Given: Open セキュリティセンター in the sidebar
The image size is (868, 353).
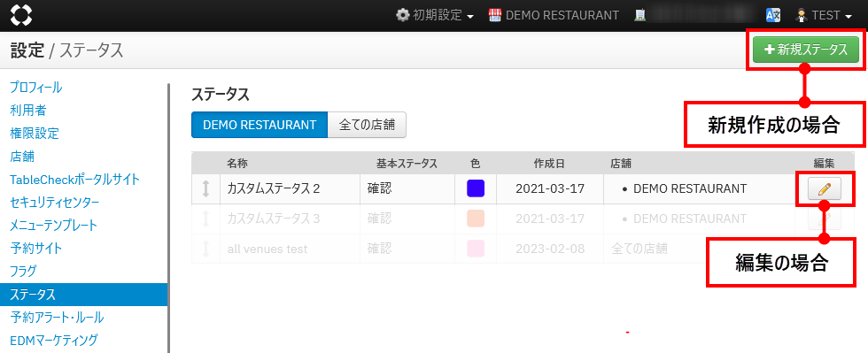Looking at the screenshot, I should (55, 203).
